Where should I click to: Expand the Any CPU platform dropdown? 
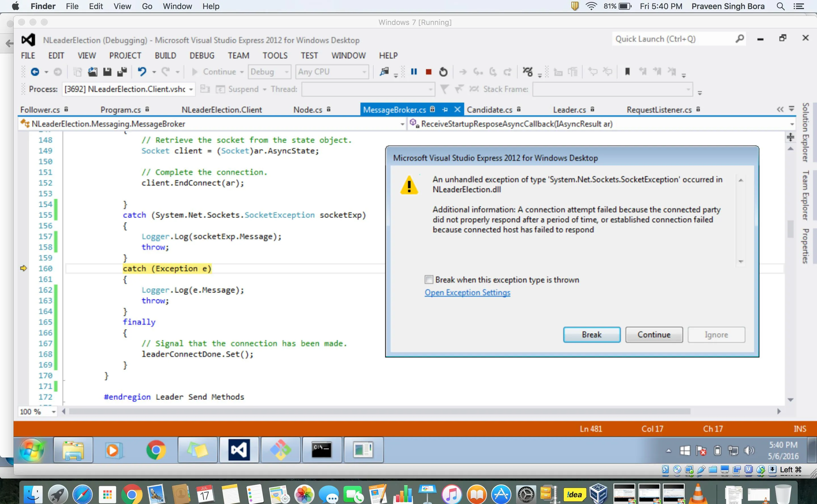click(364, 72)
